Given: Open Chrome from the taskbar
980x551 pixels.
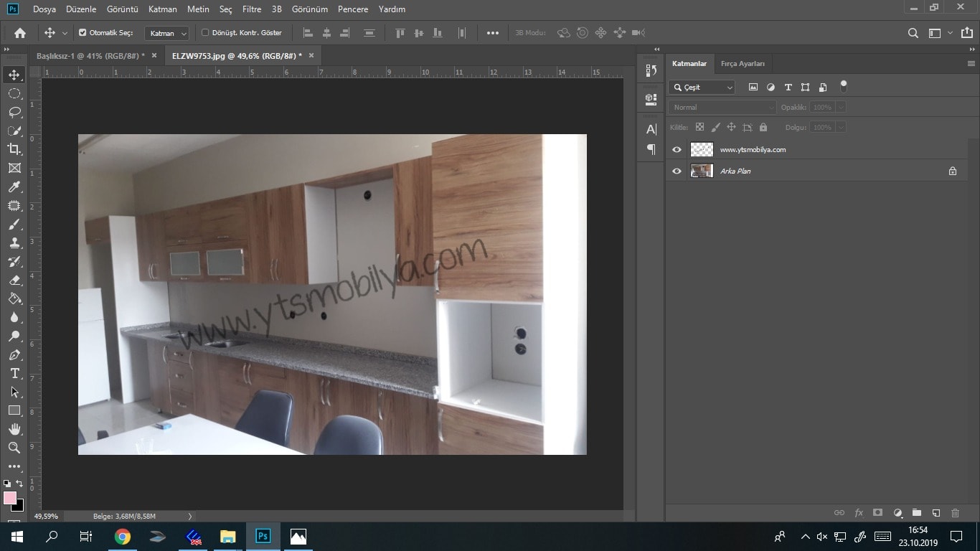Looking at the screenshot, I should (123, 536).
